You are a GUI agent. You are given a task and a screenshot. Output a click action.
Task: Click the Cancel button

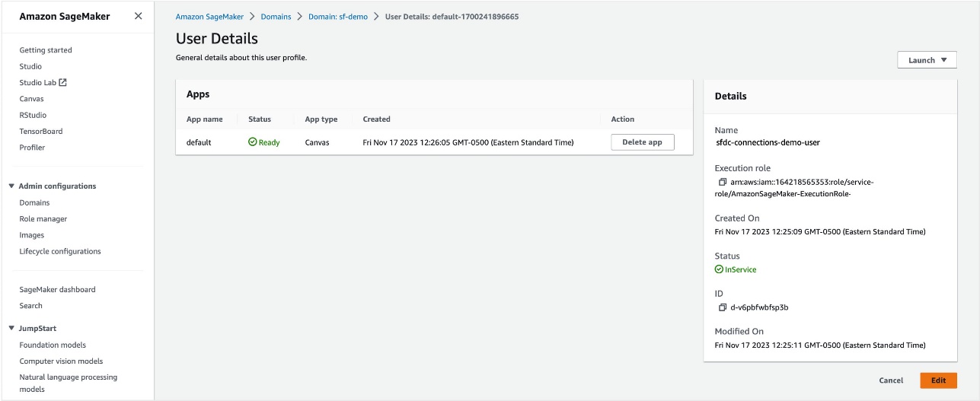pos(891,380)
